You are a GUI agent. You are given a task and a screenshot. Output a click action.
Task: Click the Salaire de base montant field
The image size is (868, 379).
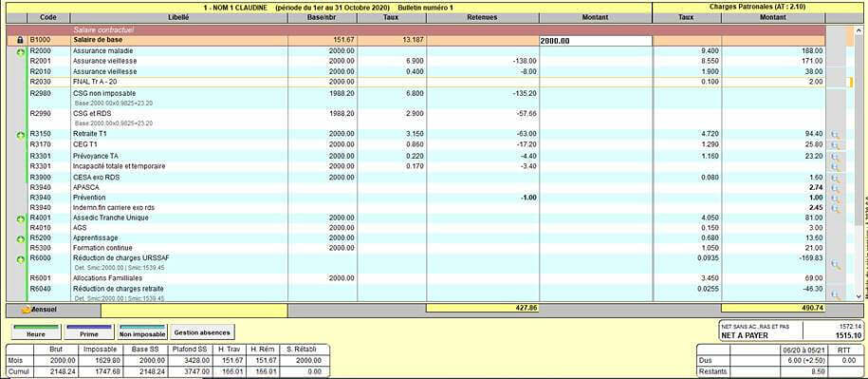(x=596, y=41)
